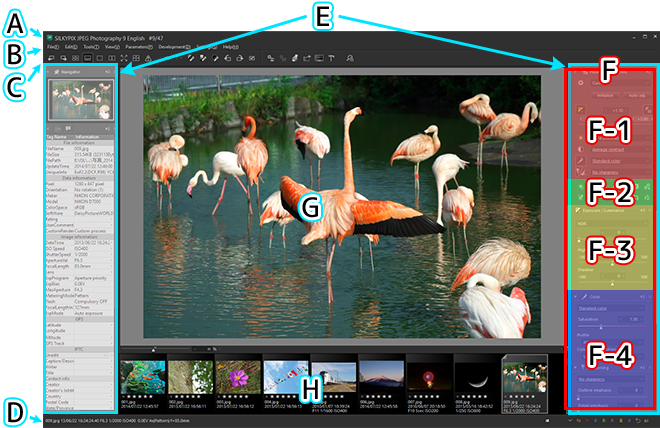
Task: Open the View menu
Action: pos(112,47)
